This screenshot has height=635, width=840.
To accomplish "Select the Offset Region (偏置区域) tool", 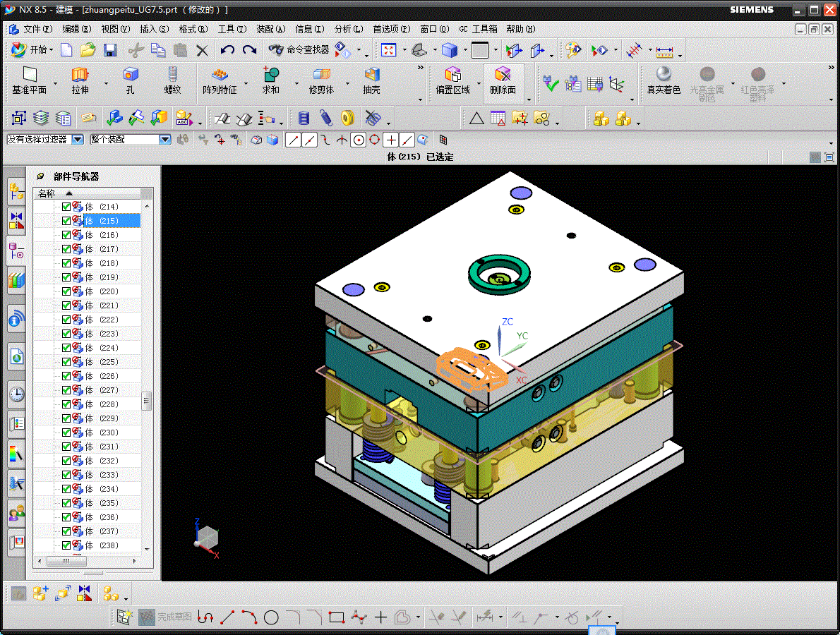I will (452, 81).
